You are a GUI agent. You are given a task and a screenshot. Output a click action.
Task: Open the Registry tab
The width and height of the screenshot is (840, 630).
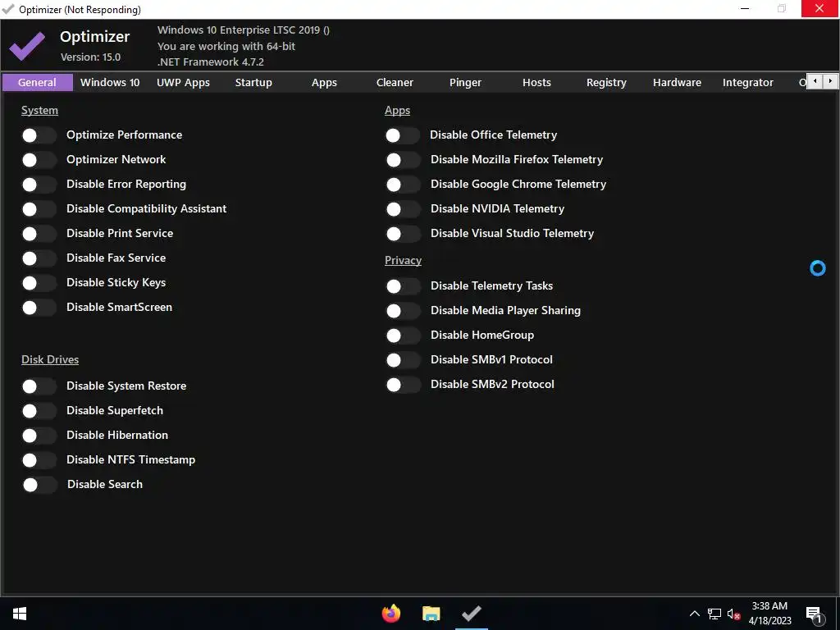pos(606,83)
